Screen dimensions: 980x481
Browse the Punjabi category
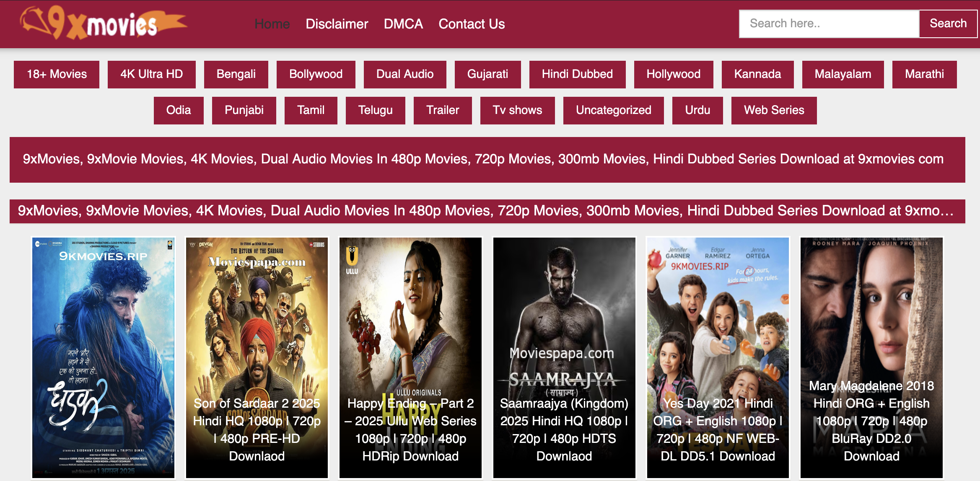[244, 110]
